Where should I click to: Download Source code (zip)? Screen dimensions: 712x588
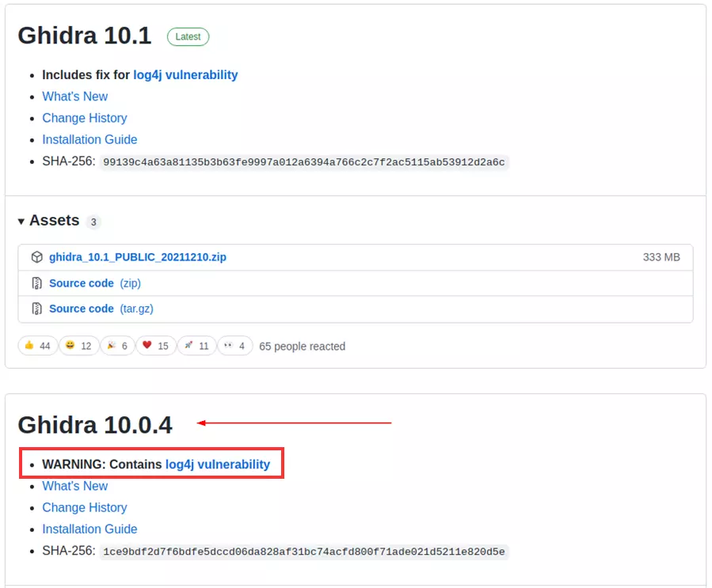[x=95, y=283]
